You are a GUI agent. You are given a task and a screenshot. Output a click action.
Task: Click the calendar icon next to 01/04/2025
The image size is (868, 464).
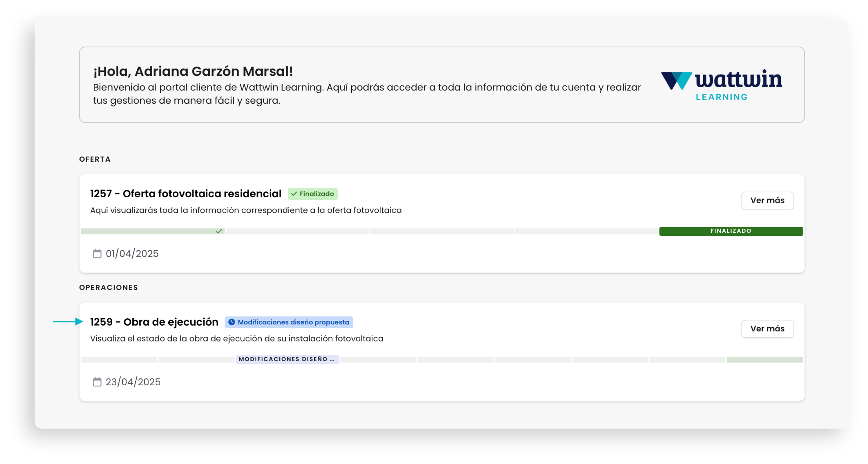[x=97, y=253]
